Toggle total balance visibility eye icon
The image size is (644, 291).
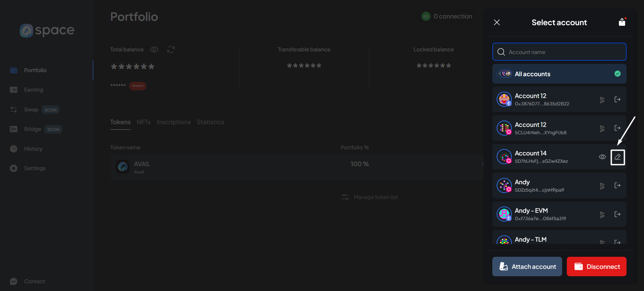[154, 50]
